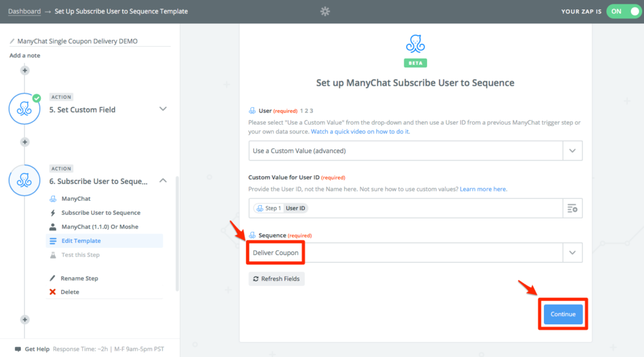Click the ManyChat octopus icon for step 5
This screenshot has height=357, width=644.
coord(25,109)
